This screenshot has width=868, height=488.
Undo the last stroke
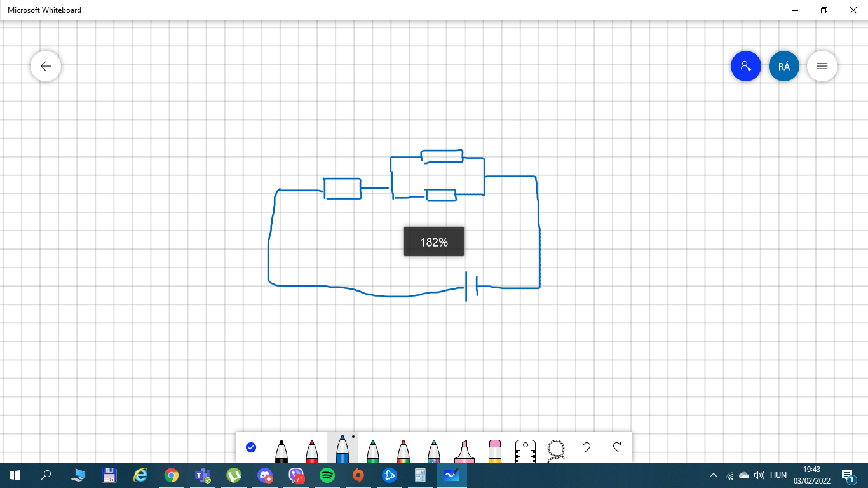point(587,447)
